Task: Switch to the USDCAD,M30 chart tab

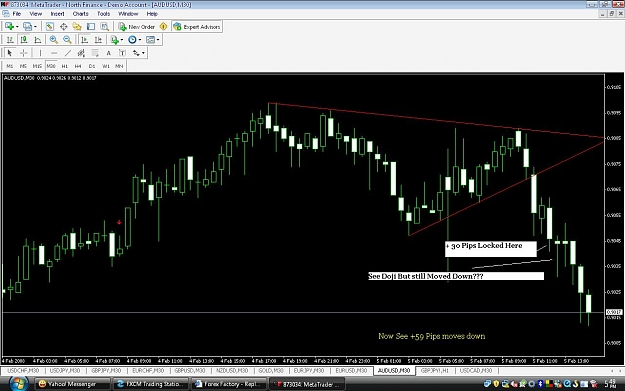Action: pyautogui.click(x=476, y=371)
